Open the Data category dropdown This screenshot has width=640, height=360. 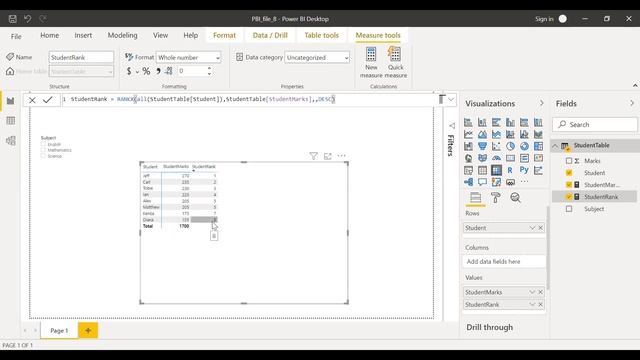click(317, 58)
